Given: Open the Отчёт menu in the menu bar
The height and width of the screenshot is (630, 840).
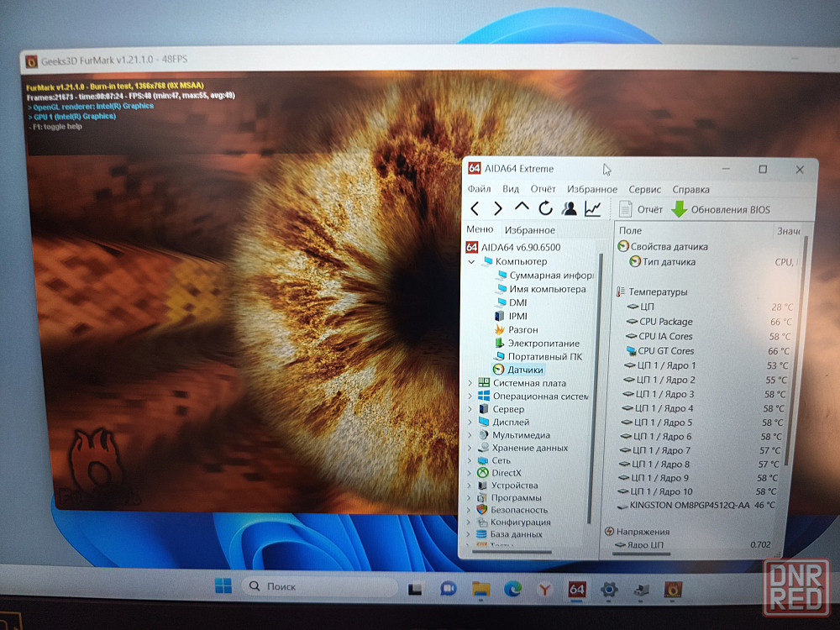Looking at the screenshot, I should coord(543,189).
